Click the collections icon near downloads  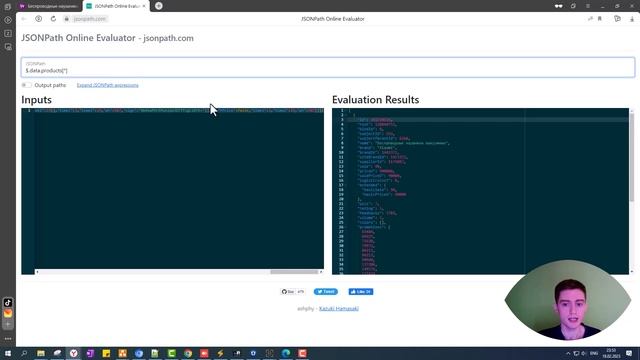point(617,19)
